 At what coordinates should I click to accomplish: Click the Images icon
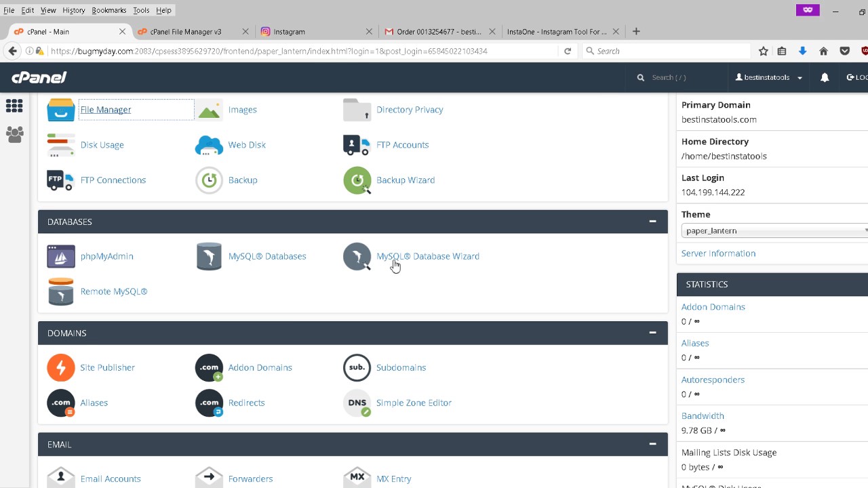pos(209,110)
